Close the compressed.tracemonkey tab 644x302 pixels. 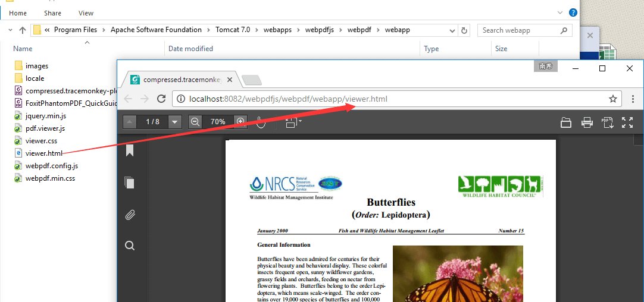coord(230,80)
